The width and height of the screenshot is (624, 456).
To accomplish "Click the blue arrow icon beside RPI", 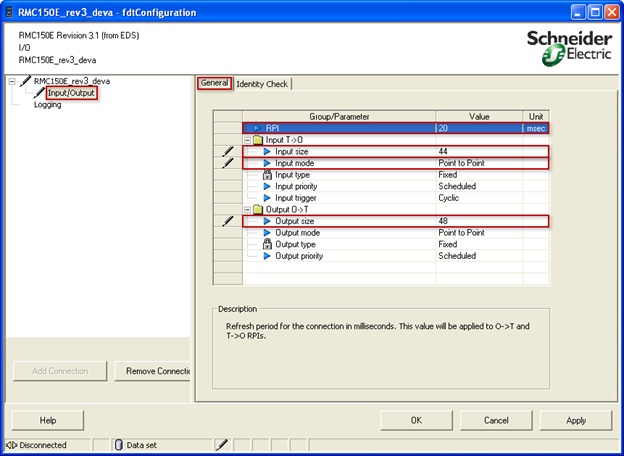I will click(258, 128).
